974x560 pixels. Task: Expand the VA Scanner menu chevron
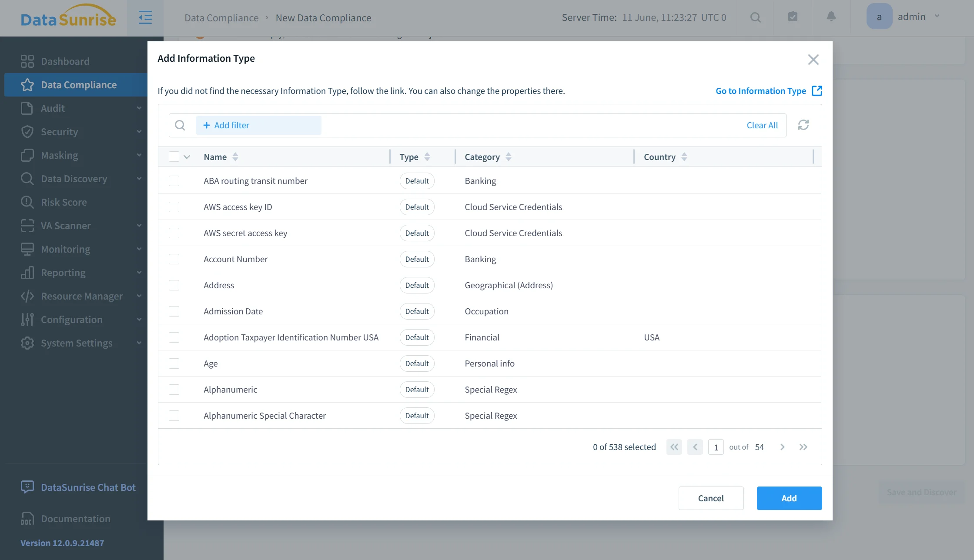tap(139, 226)
